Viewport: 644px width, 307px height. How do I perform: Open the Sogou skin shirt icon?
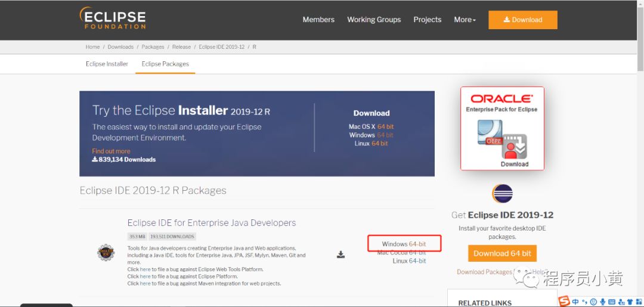pos(630,302)
